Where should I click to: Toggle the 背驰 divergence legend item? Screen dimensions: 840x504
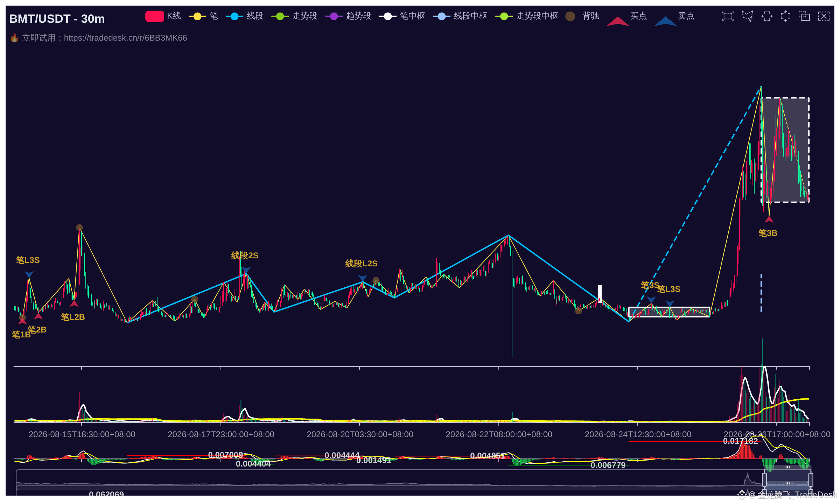pyautogui.click(x=582, y=16)
